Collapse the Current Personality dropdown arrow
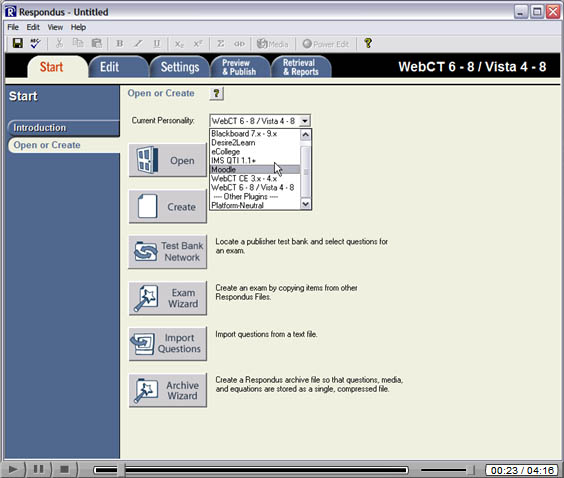The height and width of the screenshot is (478, 564). point(305,121)
